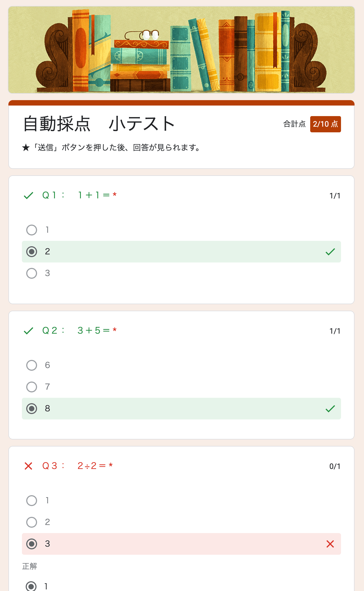Click the red required asterisk on Q2
Viewport: 364px width, 591px height.
click(x=115, y=329)
